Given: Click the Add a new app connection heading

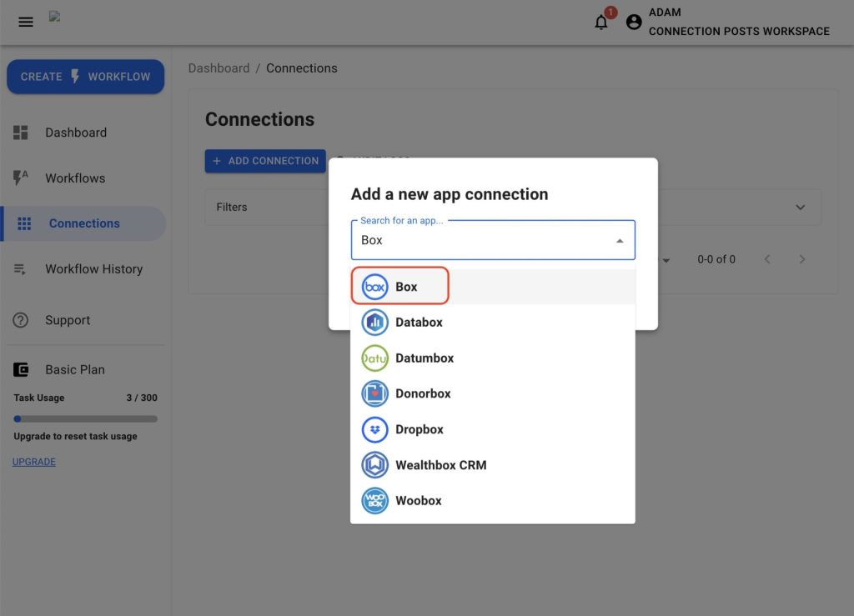Looking at the screenshot, I should [x=450, y=194].
